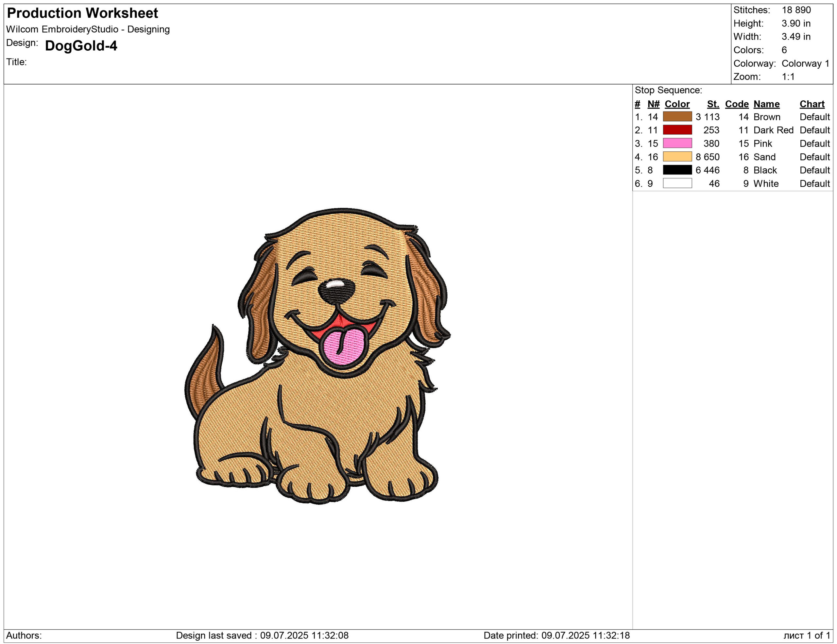Click the DogGold-4 design name
Viewport: 837px width, 644px height.
pyautogui.click(x=81, y=46)
